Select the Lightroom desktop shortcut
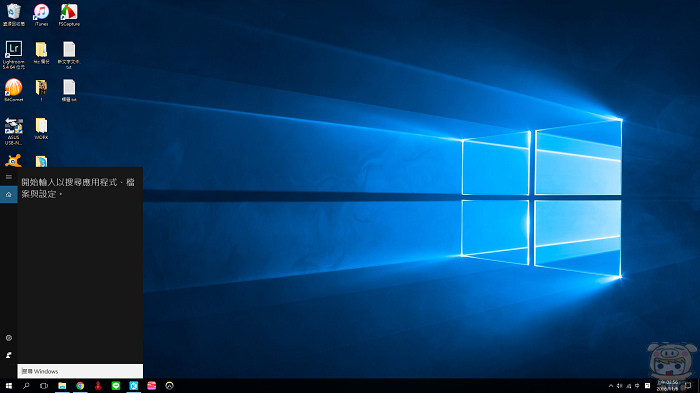The image size is (700, 393). (13, 54)
